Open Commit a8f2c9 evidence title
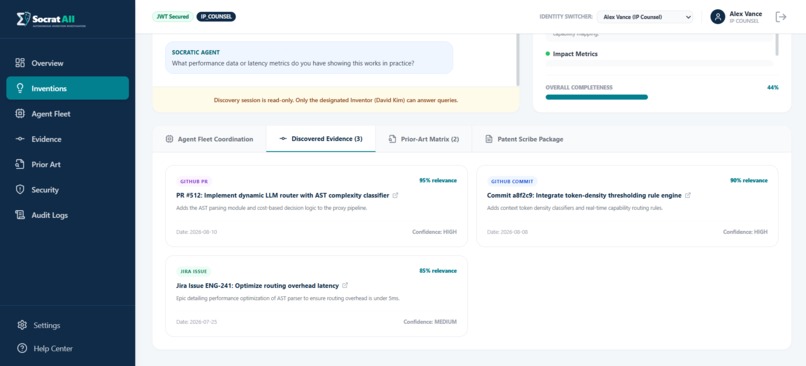This screenshot has height=366, width=806. [x=584, y=195]
